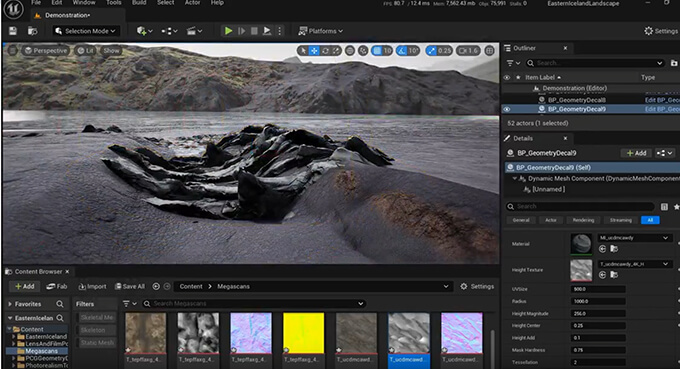This screenshot has height=369, width=680.
Task: Activate the Select objects arrow tool
Action: click(x=303, y=51)
